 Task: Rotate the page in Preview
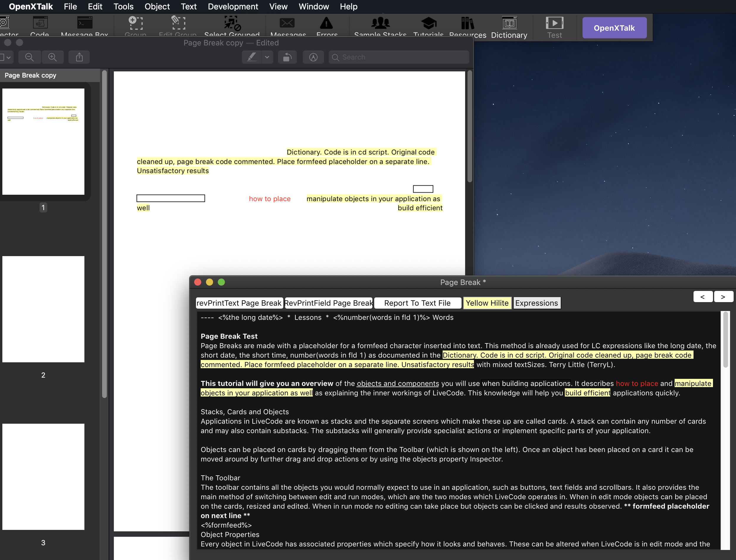tap(287, 57)
